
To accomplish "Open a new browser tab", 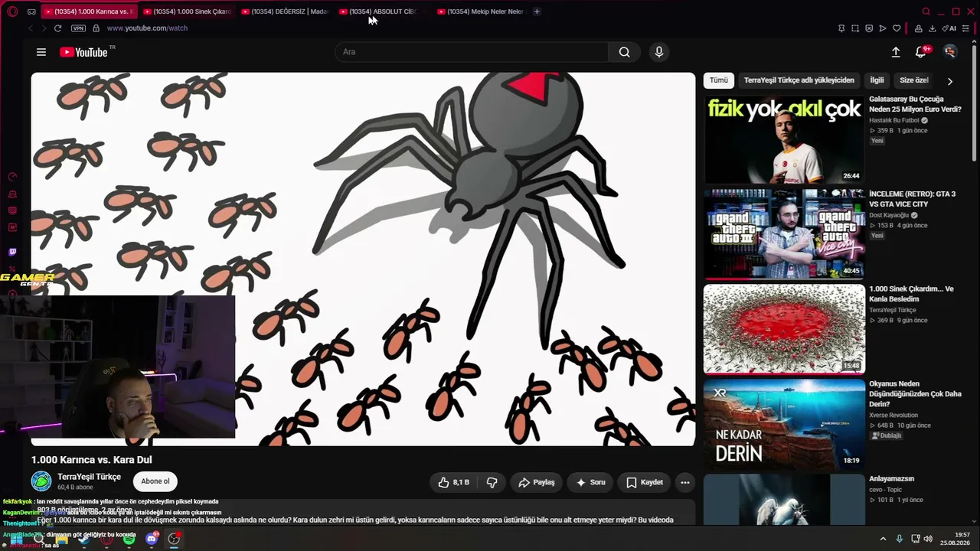I will [537, 11].
